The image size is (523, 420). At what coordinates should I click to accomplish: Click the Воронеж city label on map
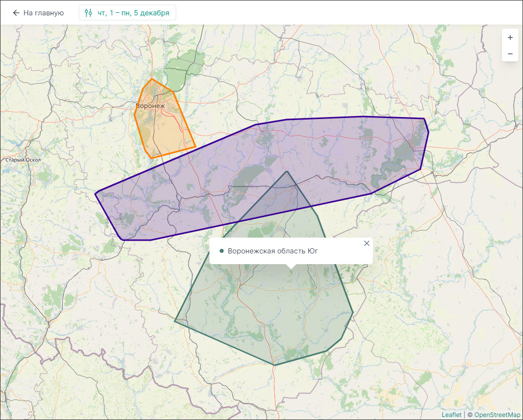pyautogui.click(x=150, y=106)
